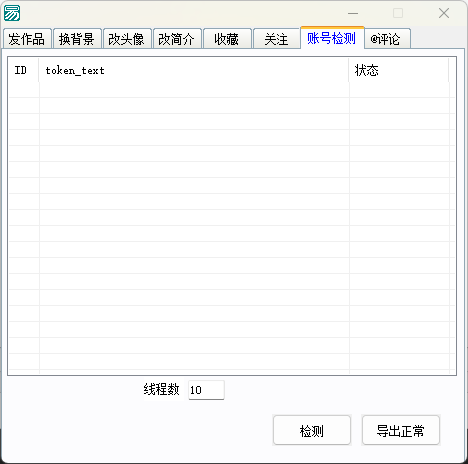Go to the 改简介 tab

(177, 39)
